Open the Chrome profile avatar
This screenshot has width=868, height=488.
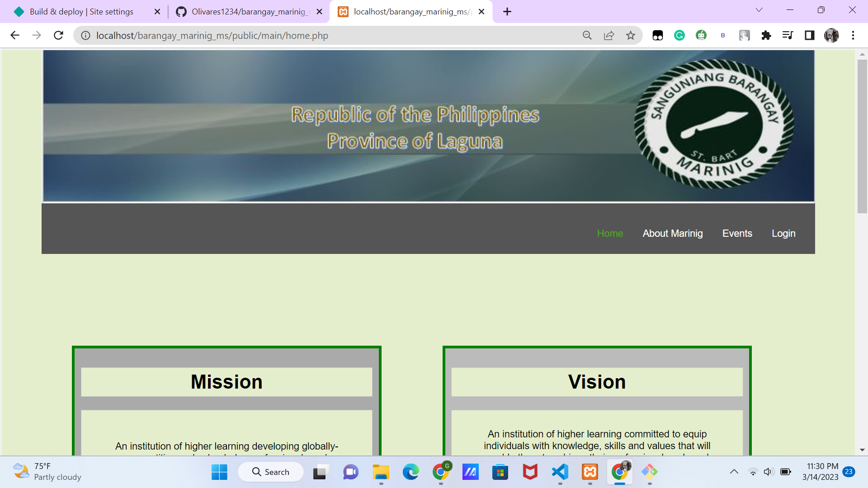click(832, 35)
